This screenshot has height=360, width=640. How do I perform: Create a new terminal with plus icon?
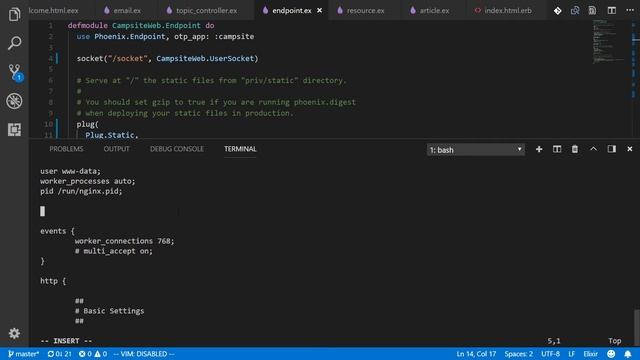click(x=539, y=149)
